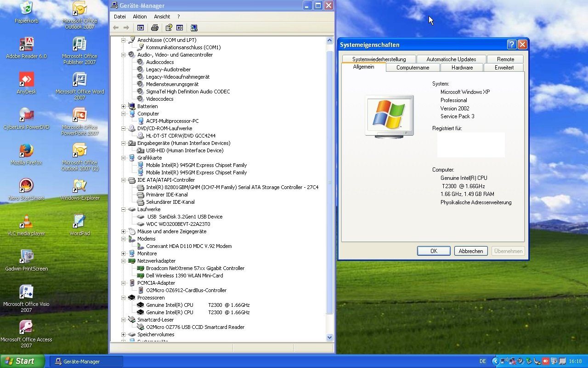Select the Microsoft Office Access 2007 icon
Screen dimensions: 588x368
click(x=26, y=333)
